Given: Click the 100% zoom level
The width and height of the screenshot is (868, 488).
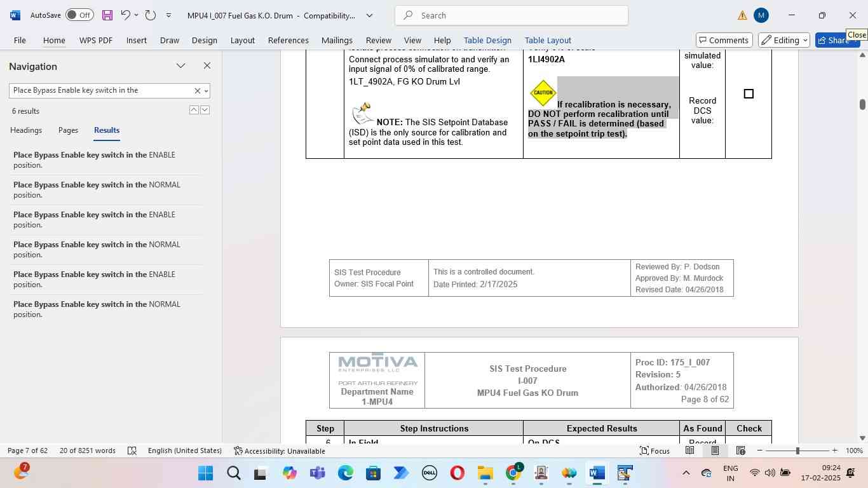Looking at the screenshot, I should click(x=854, y=451).
